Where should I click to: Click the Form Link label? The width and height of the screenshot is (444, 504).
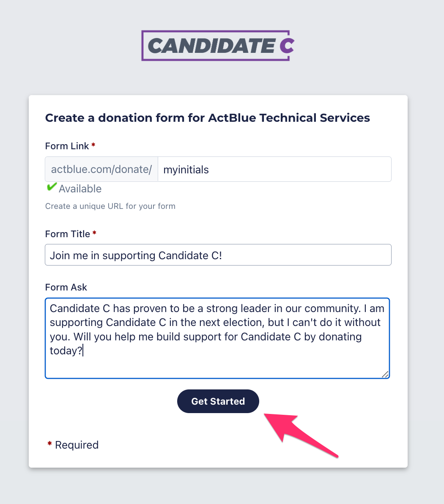[67, 146]
